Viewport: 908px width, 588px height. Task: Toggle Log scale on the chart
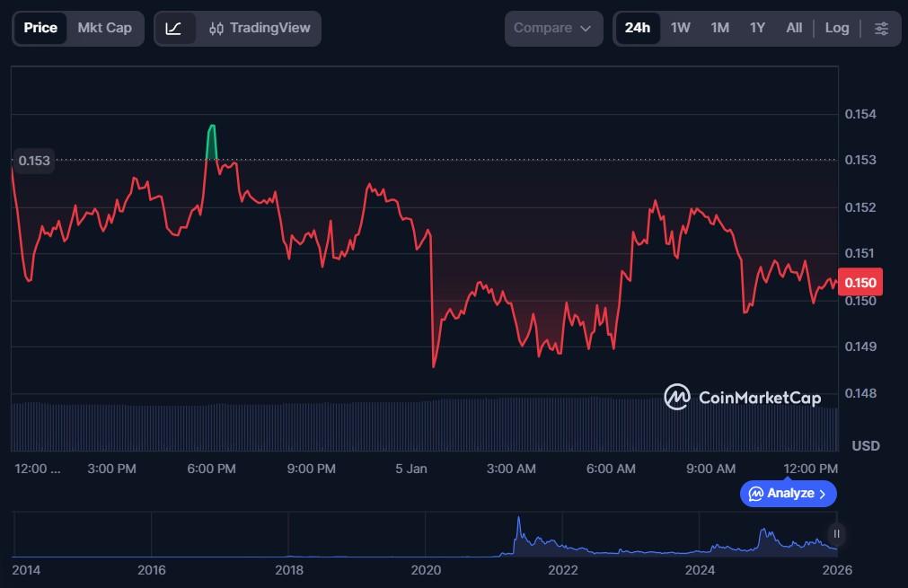[836, 29]
